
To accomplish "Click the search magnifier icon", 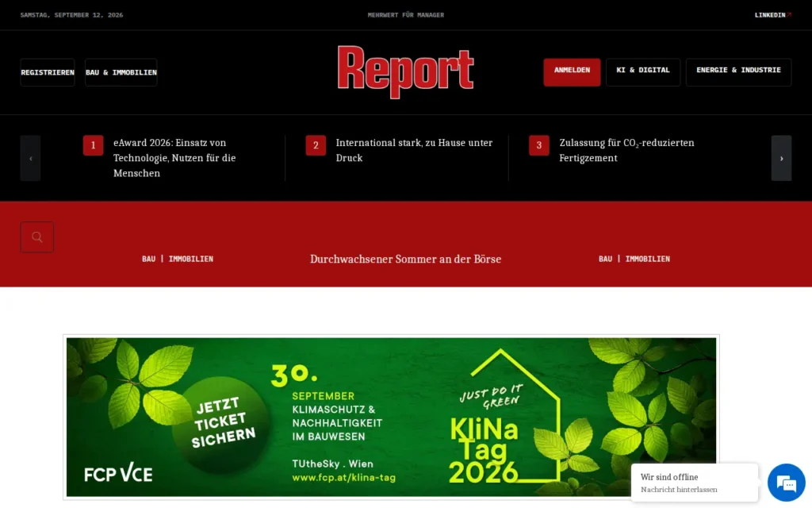I will tap(36, 237).
